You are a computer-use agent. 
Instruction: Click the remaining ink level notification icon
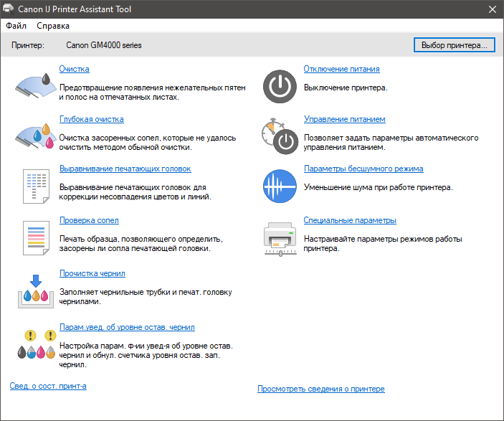[34, 343]
